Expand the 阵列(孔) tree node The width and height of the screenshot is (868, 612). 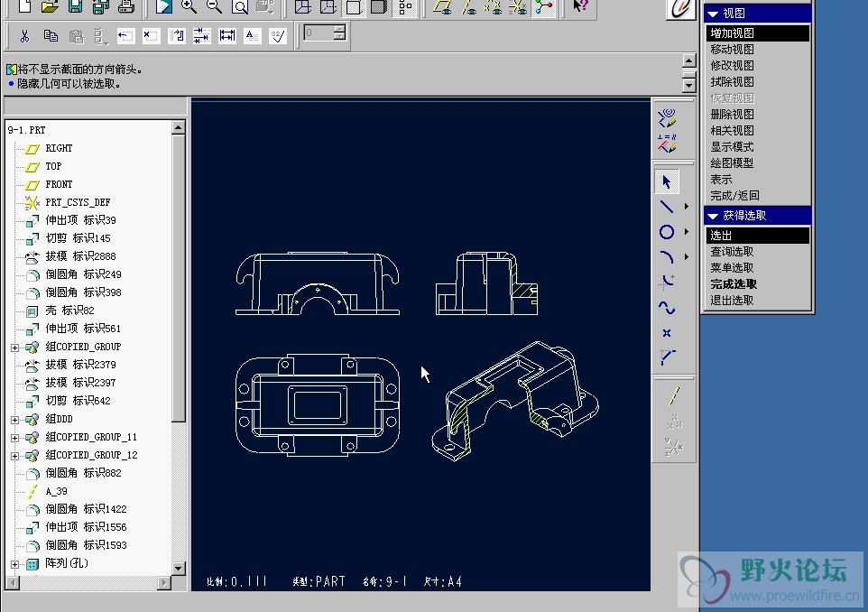(x=15, y=564)
